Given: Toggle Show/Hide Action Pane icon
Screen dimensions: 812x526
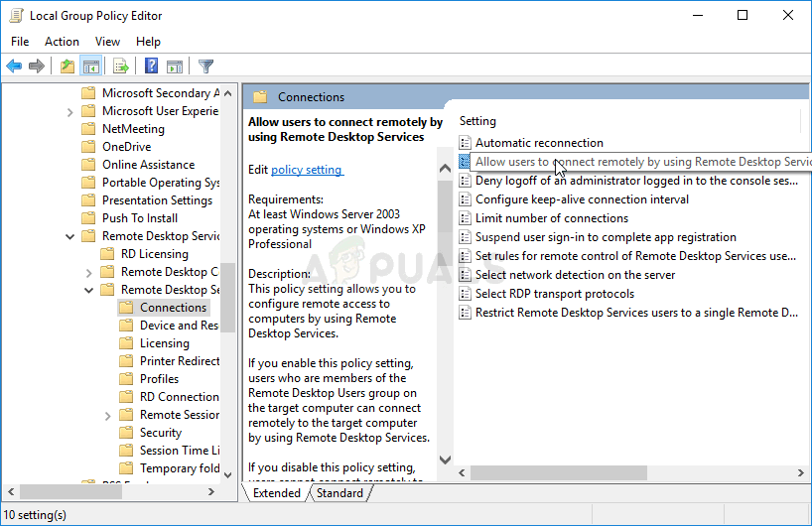Looking at the screenshot, I should (x=175, y=66).
